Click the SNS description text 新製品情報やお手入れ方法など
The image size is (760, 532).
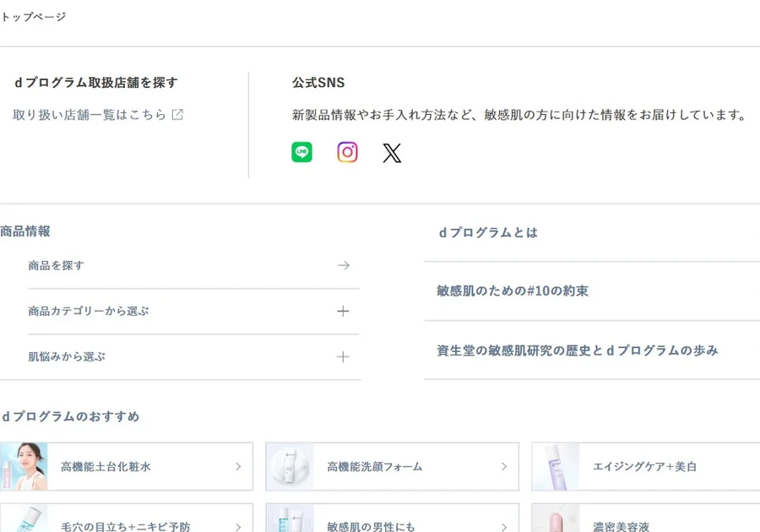pos(519,115)
